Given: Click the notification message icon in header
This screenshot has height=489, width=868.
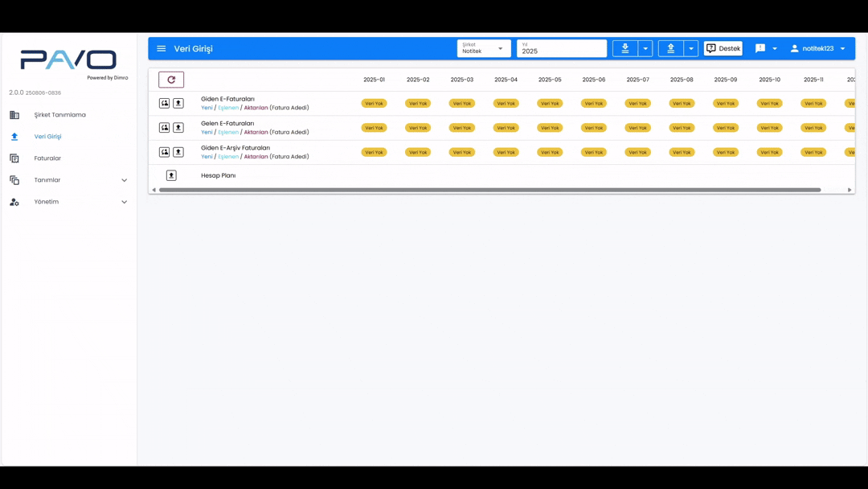Looking at the screenshot, I should point(760,49).
